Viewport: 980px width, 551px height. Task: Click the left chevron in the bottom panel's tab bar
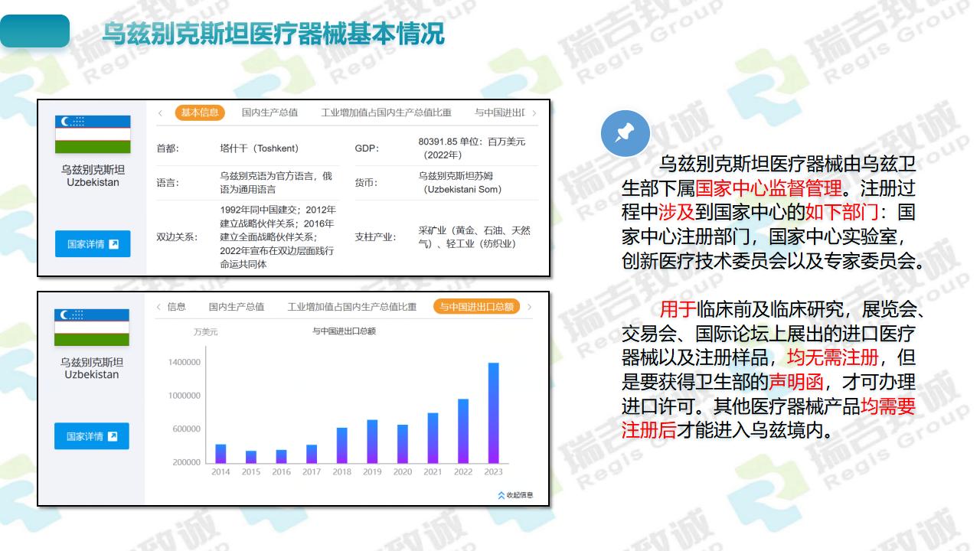tap(159, 307)
